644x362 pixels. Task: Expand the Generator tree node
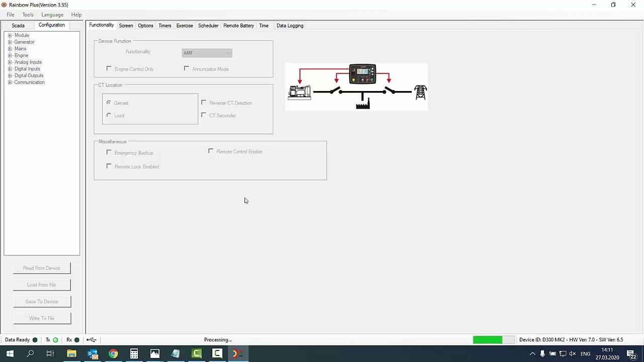[x=10, y=42]
